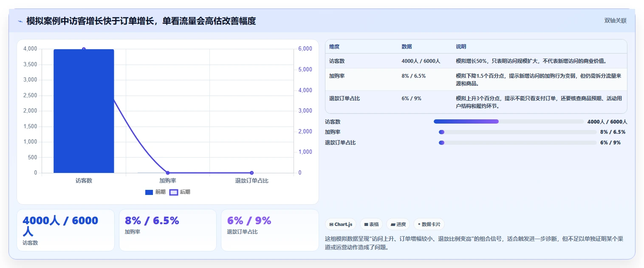This screenshot has width=644, height=268.
Task: Click the 加购率 cell in the table
Action: [337, 76]
